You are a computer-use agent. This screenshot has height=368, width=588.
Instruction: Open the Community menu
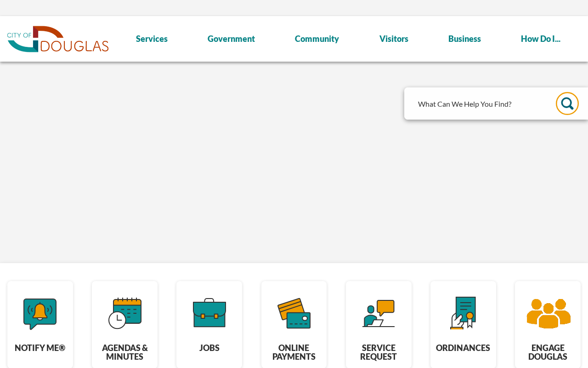click(317, 39)
